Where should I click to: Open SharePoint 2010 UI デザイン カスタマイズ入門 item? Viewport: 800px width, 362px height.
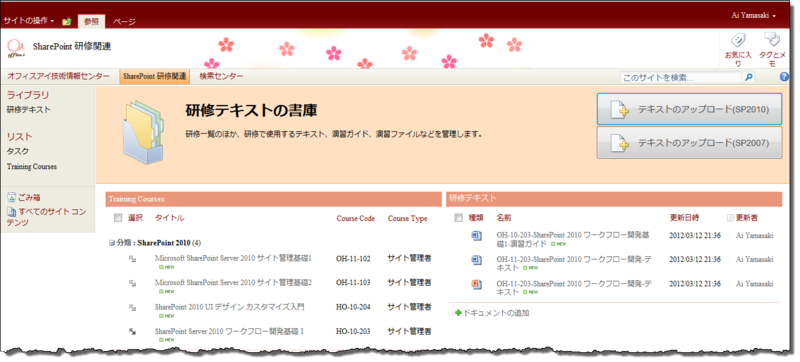point(229,307)
